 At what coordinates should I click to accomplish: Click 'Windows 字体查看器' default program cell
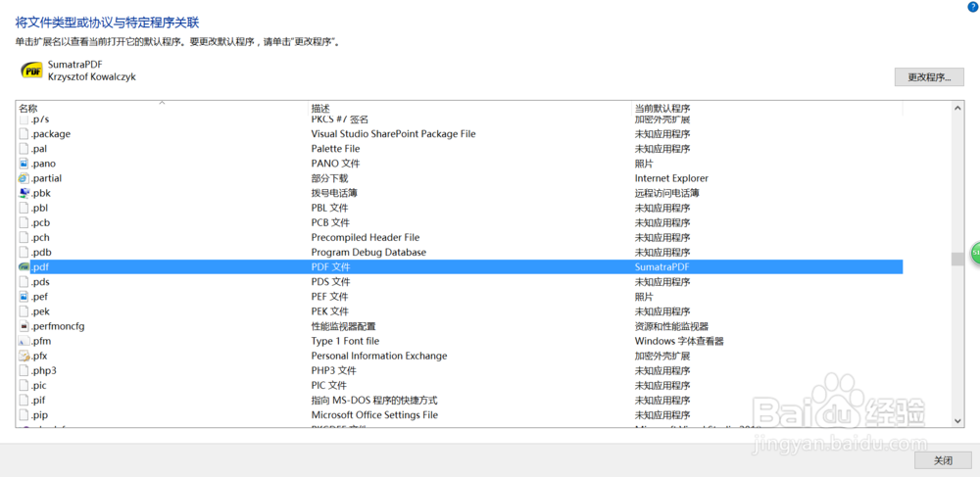pyautogui.click(x=679, y=341)
